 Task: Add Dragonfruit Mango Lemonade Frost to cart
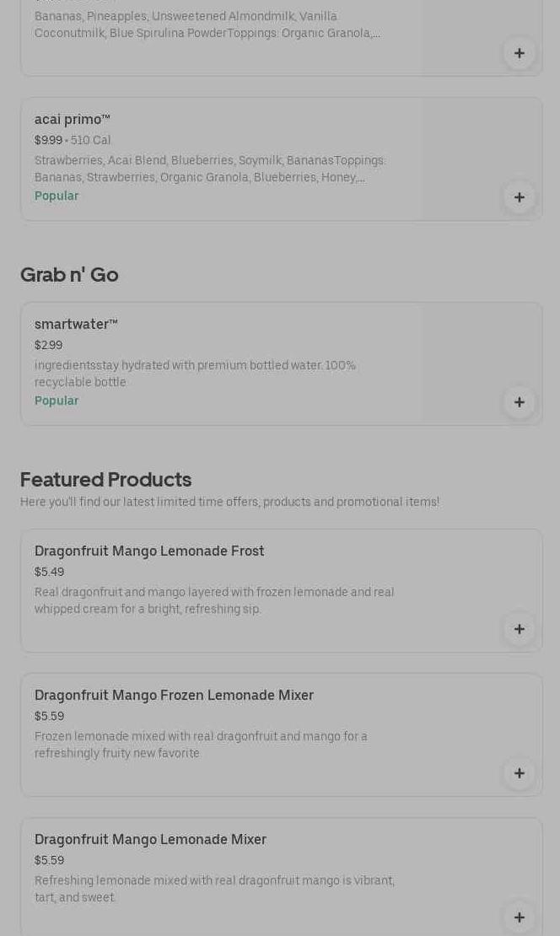(x=519, y=629)
